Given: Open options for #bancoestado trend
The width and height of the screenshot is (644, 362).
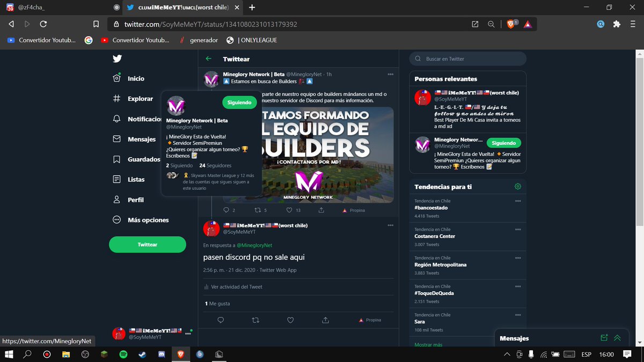Looking at the screenshot, I should pos(518,201).
